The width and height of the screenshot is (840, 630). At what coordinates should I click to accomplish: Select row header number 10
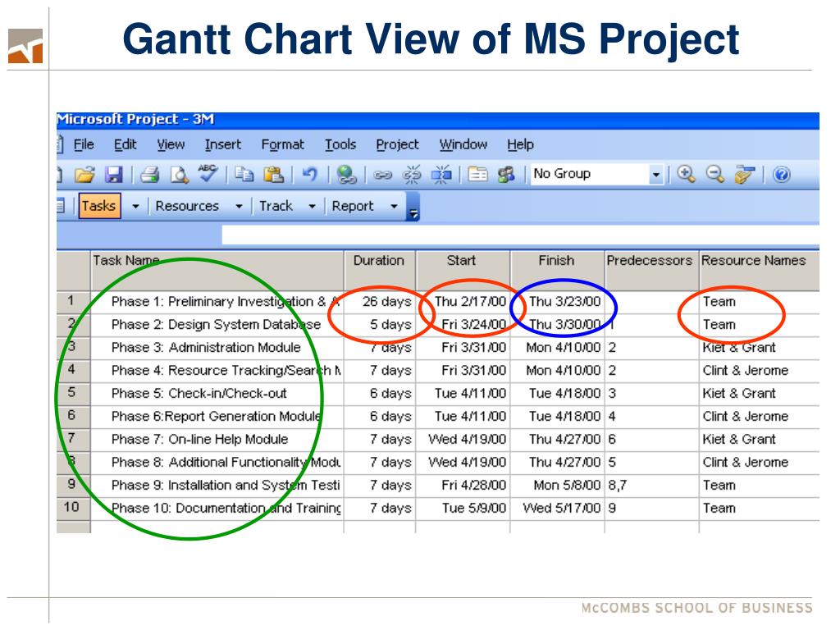point(73,507)
